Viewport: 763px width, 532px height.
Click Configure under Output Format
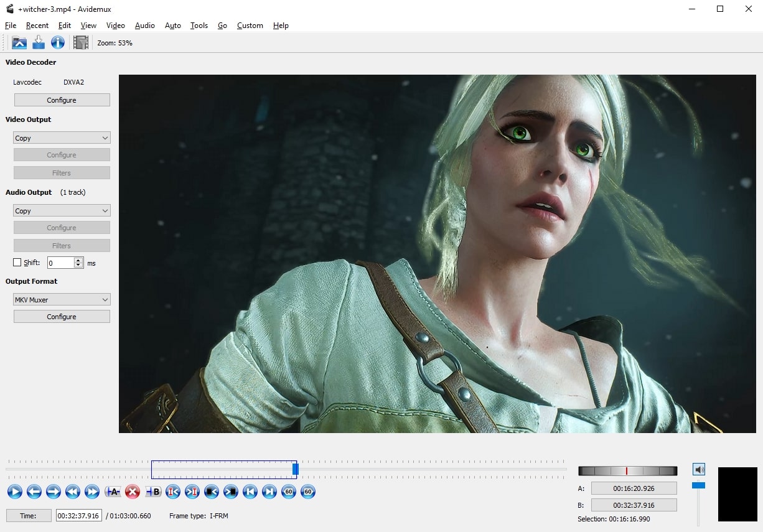click(x=62, y=317)
